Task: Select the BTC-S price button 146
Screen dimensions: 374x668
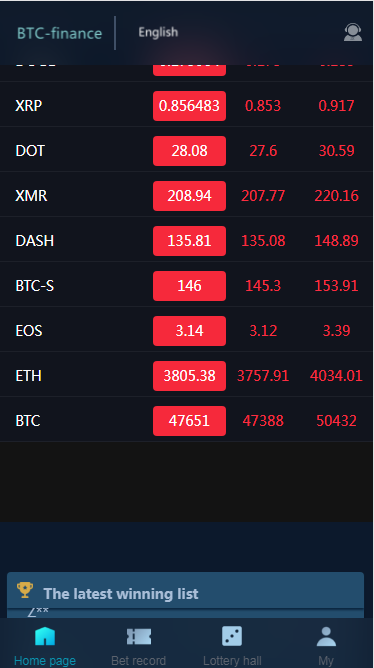Action: coord(189,286)
